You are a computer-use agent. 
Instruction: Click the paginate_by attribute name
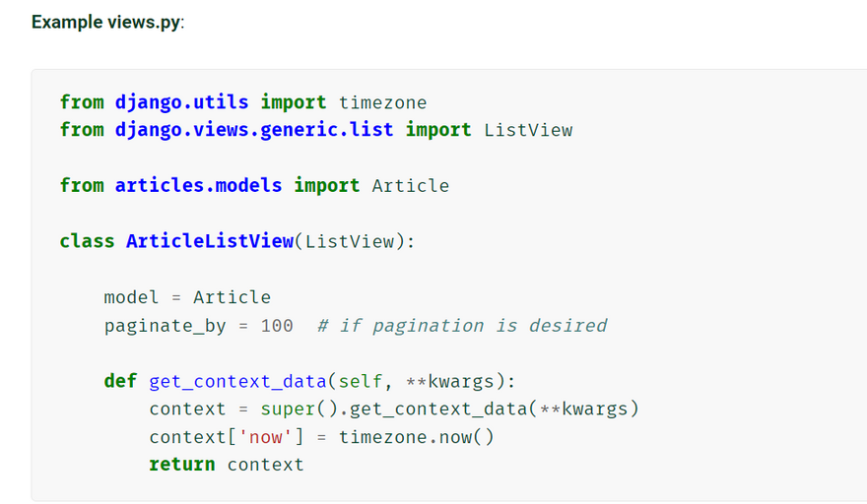[165, 325]
